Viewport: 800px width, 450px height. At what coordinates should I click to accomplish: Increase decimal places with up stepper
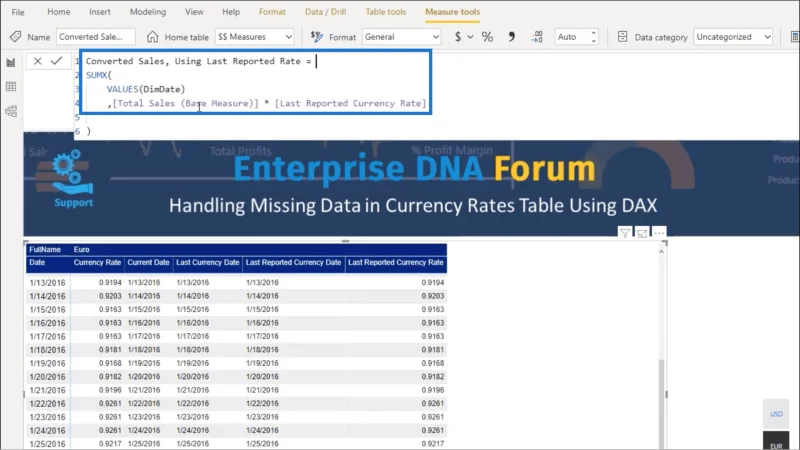click(x=593, y=33)
